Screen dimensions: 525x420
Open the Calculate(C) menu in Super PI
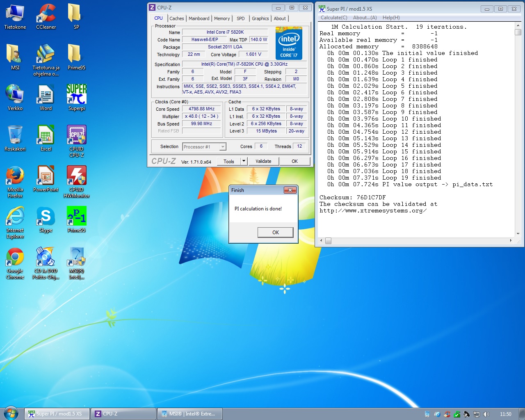[x=334, y=18]
